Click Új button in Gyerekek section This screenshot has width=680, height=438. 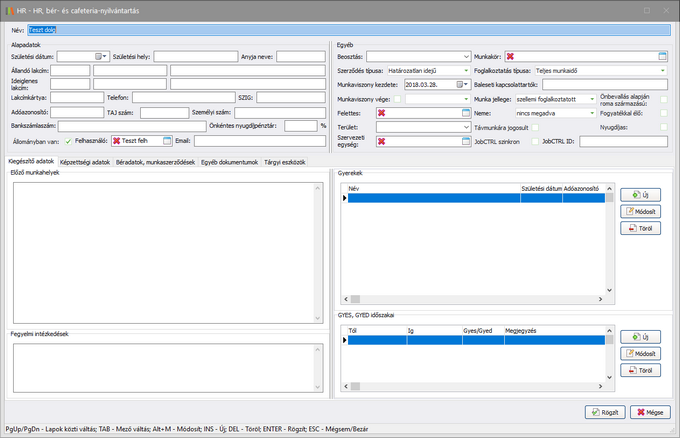640,195
